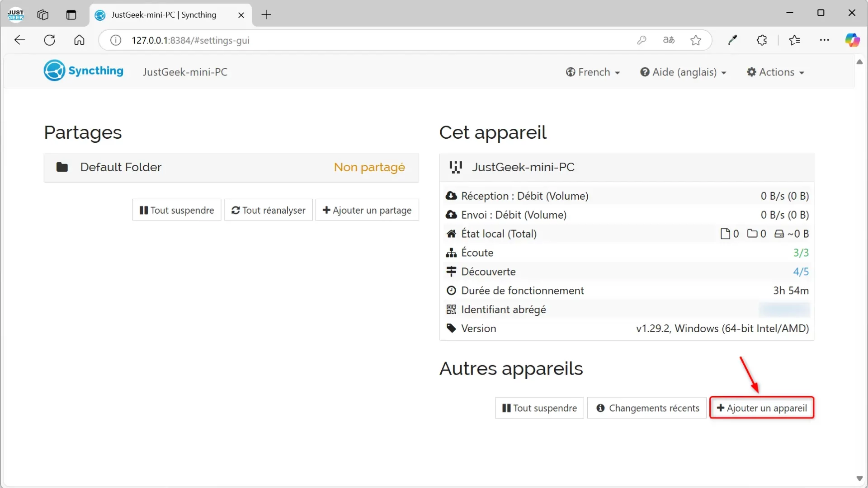Open the French language dropdown

[593, 72]
